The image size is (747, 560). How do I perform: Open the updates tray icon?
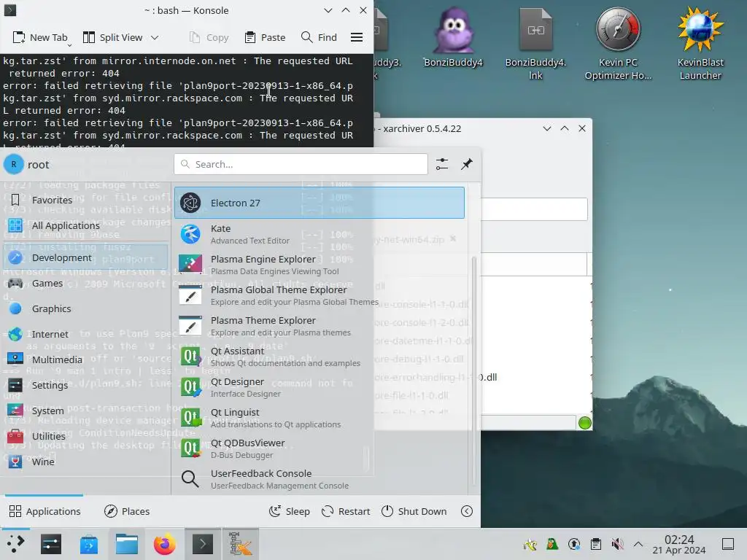click(573, 544)
